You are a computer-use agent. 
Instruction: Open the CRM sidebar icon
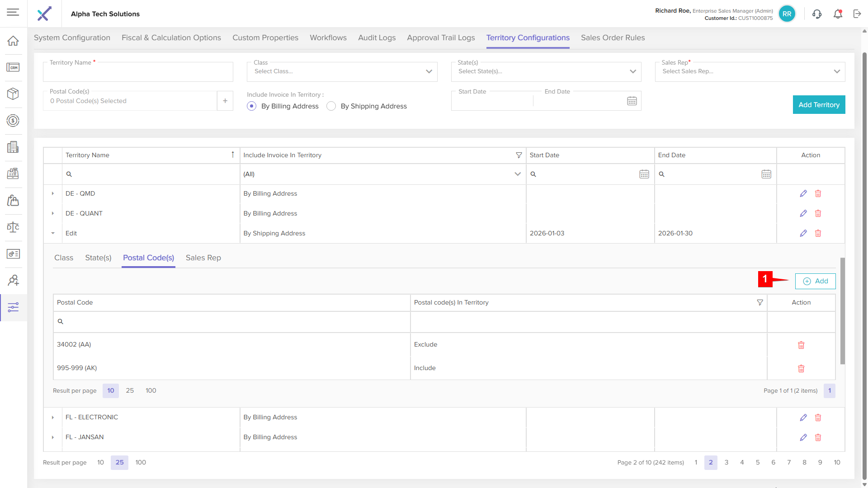click(x=13, y=67)
